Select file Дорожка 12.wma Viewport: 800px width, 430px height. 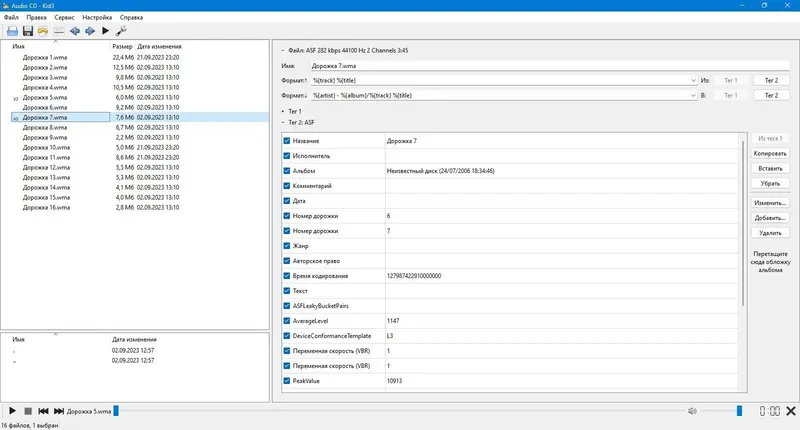(46, 167)
